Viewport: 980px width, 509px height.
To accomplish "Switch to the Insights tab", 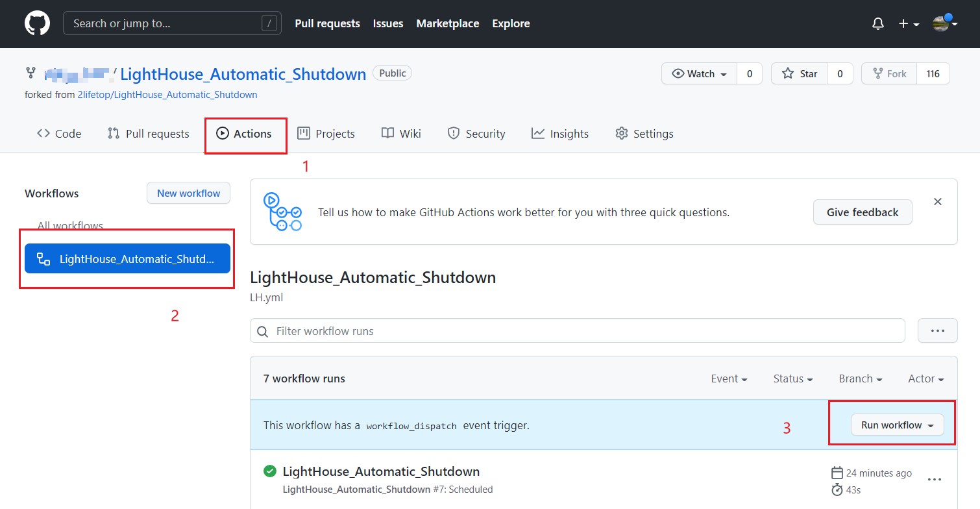I will point(560,134).
